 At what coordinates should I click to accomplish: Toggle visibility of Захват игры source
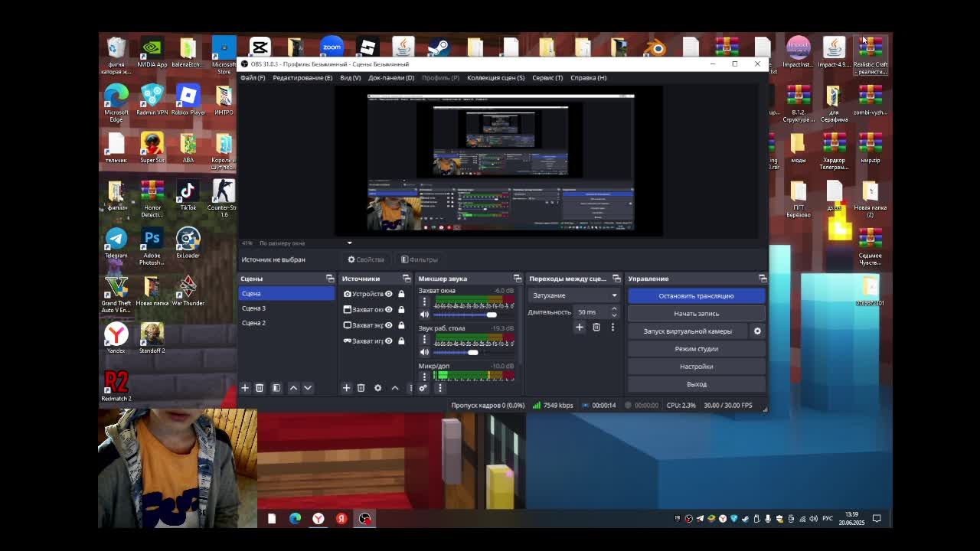[x=389, y=341]
